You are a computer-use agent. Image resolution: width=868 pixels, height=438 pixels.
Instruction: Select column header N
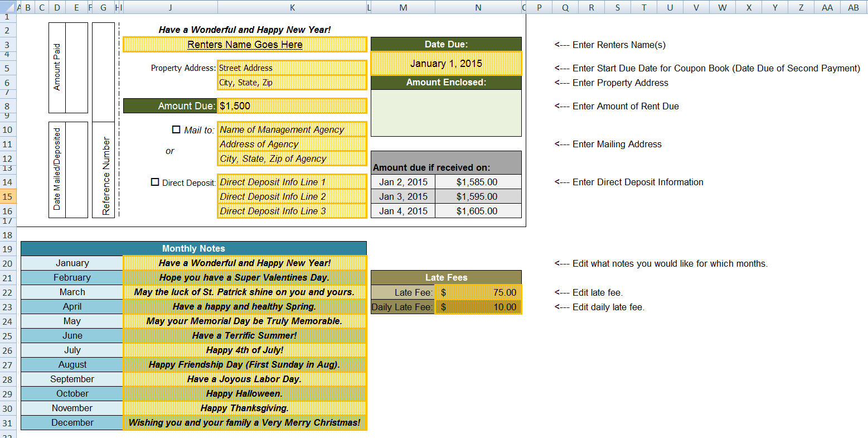pos(478,7)
